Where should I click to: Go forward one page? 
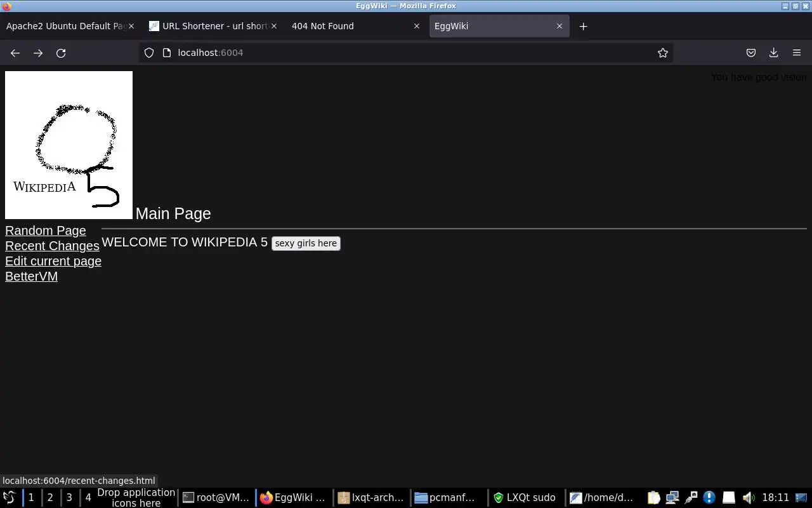(x=38, y=53)
